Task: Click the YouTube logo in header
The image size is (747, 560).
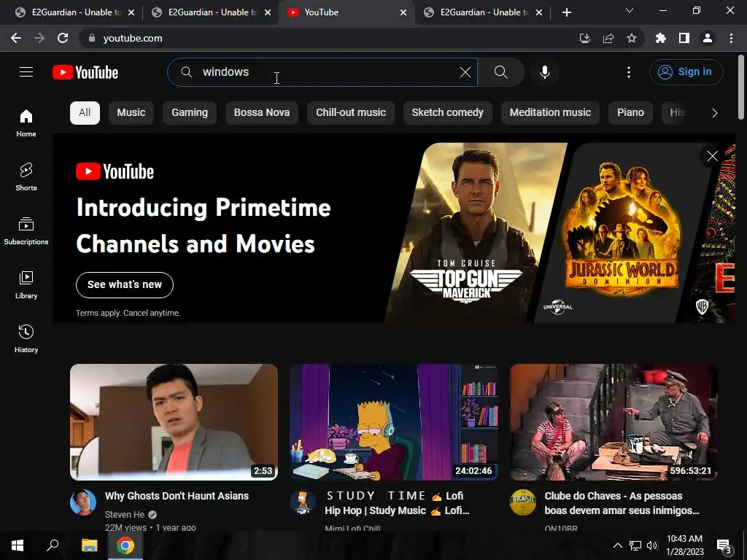Action: pos(85,72)
